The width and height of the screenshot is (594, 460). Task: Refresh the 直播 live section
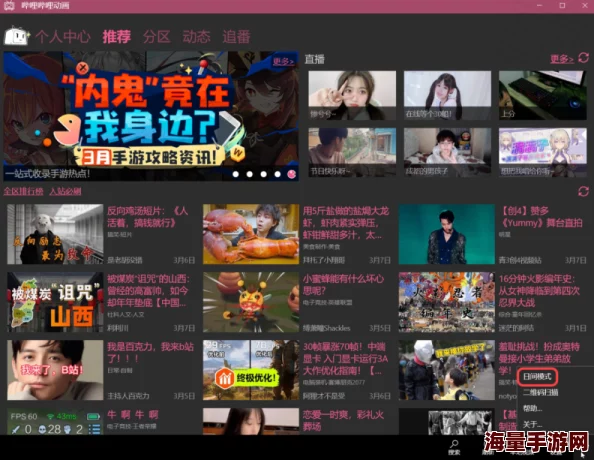click(x=583, y=58)
